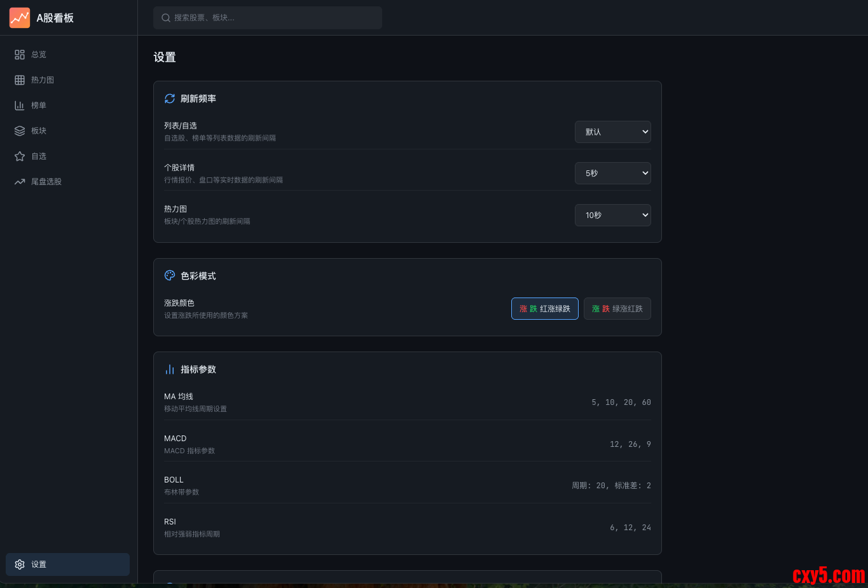This screenshot has height=588, width=868.
Task: Click the 热力图 grid icon in sidebar
Action: point(20,80)
